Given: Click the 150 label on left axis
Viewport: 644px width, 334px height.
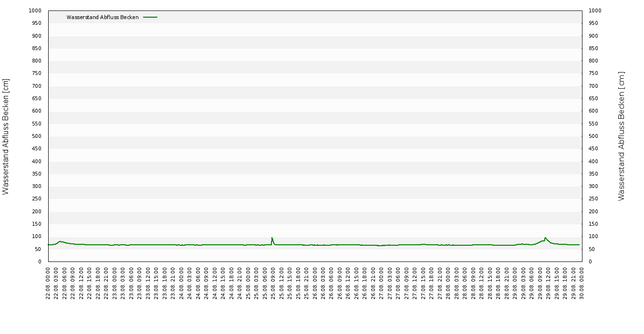Looking at the screenshot, I should click(x=37, y=224).
